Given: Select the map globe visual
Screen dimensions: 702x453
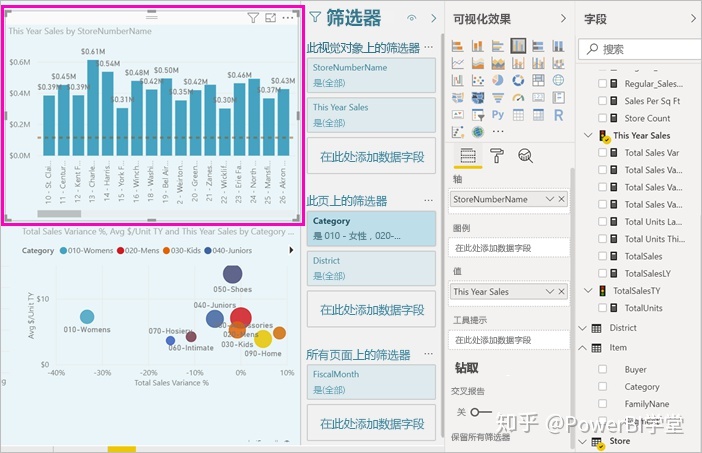Looking at the screenshot, I should pos(558,81).
